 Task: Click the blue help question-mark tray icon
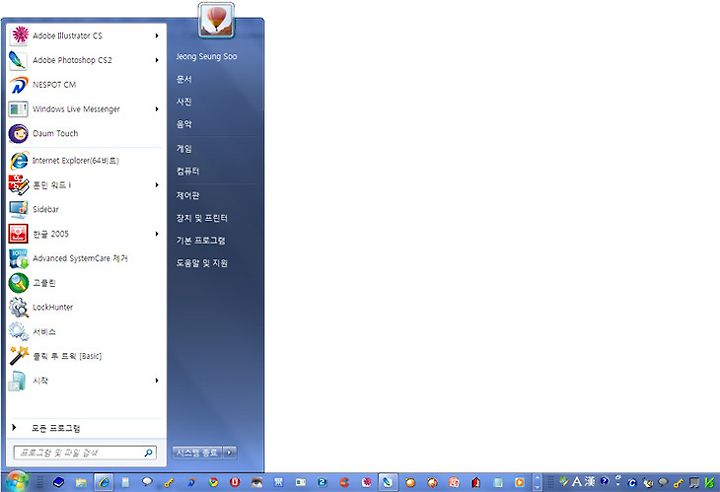604,481
